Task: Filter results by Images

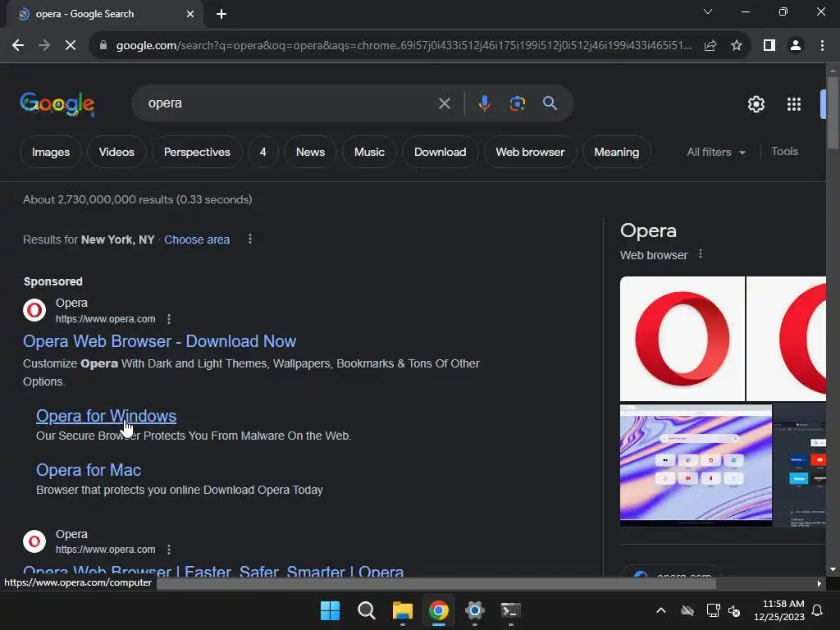Action: coord(51,152)
